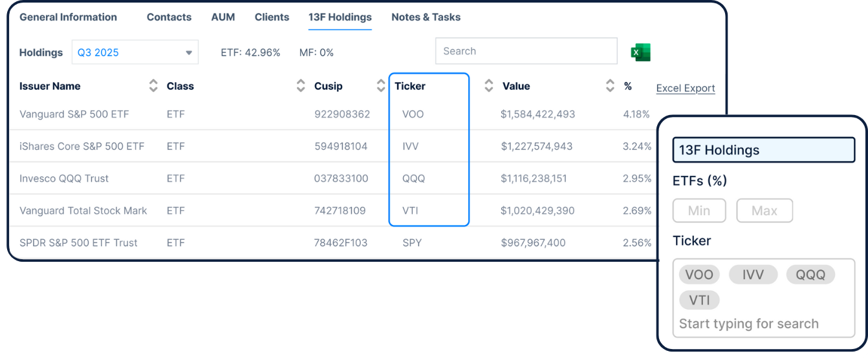This screenshot has width=868, height=360.
Task: Click cusip 78462F103
Action: coord(341,243)
